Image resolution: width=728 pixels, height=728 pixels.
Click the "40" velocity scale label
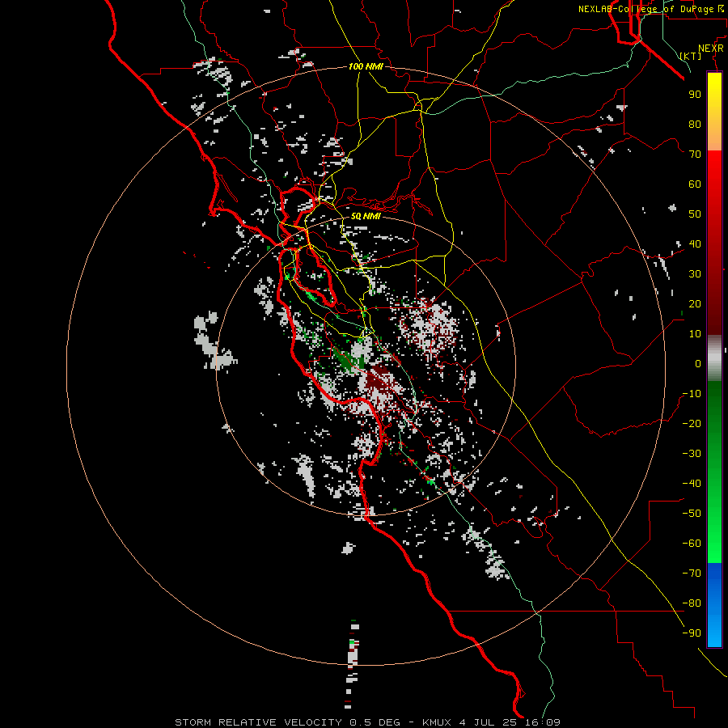695,243
